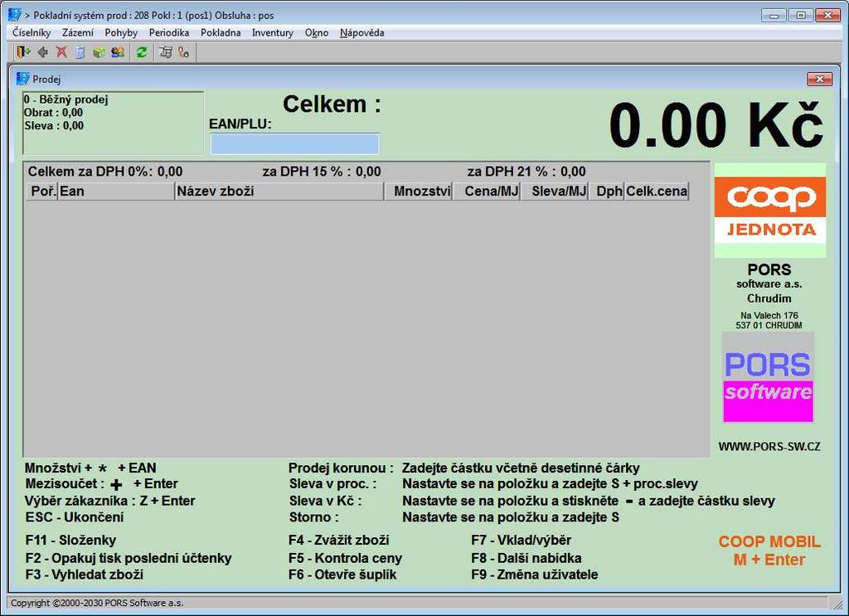The image size is (849, 616).
Task: Click the 'F6 - Otevře šuplík' hint
Action: tap(342, 575)
